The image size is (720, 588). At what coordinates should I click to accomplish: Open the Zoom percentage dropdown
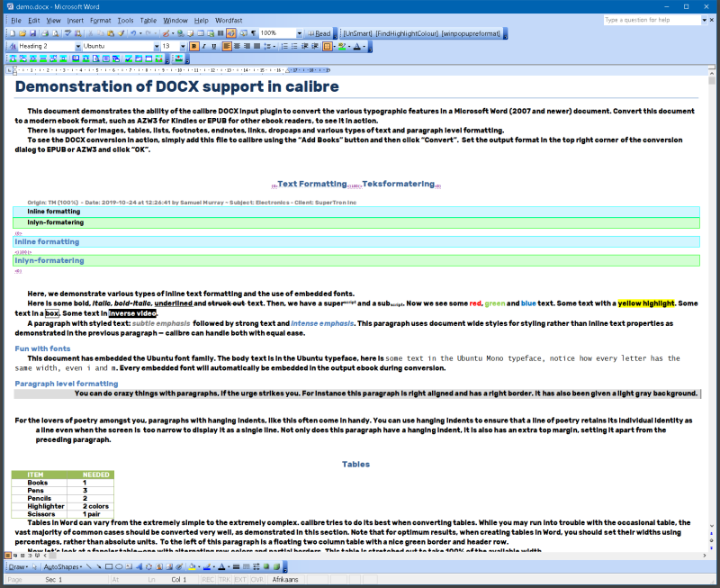point(300,33)
